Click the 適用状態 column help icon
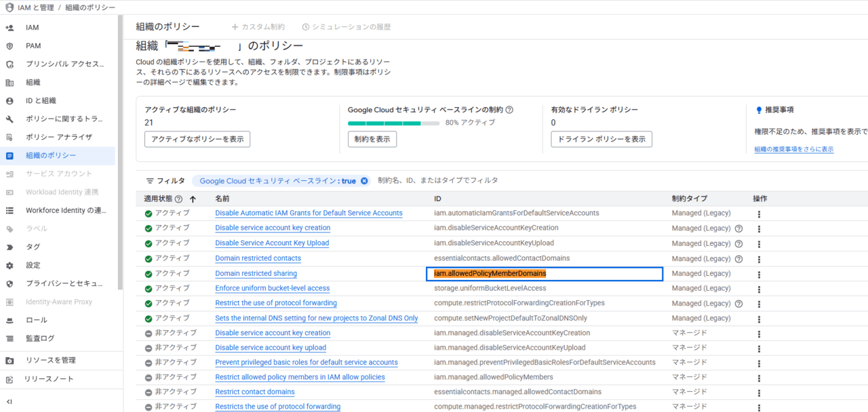This screenshot has width=868, height=412. [x=179, y=199]
